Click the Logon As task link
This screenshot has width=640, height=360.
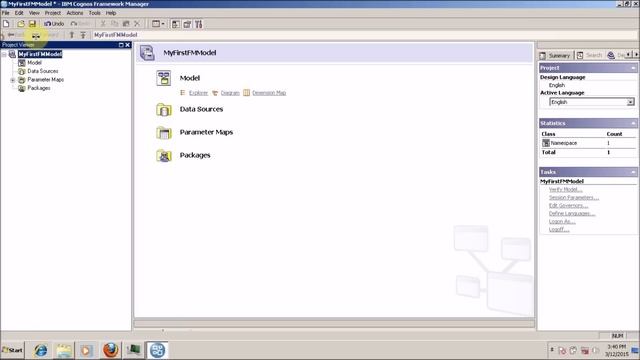pos(562,222)
